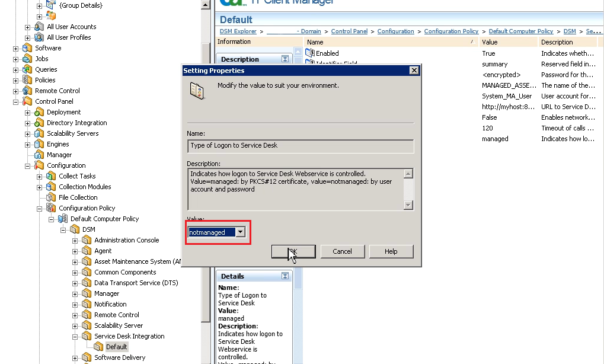Follow the DSM Explorer breadcrumb link
604x364 pixels.
click(238, 31)
